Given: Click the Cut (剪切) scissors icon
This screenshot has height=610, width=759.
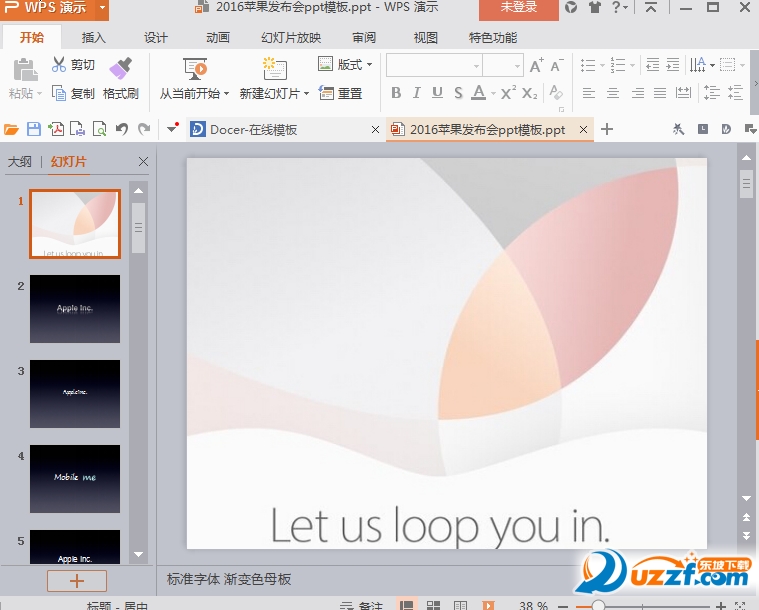Looking at the screenshot, I should 59,64.
